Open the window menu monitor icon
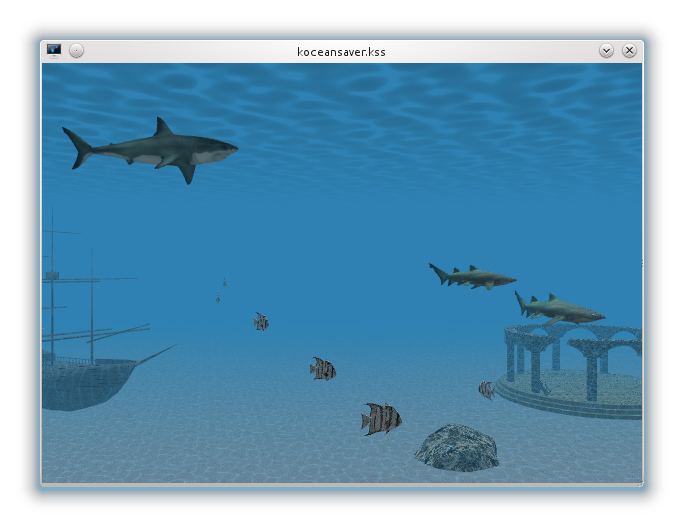 54,51
